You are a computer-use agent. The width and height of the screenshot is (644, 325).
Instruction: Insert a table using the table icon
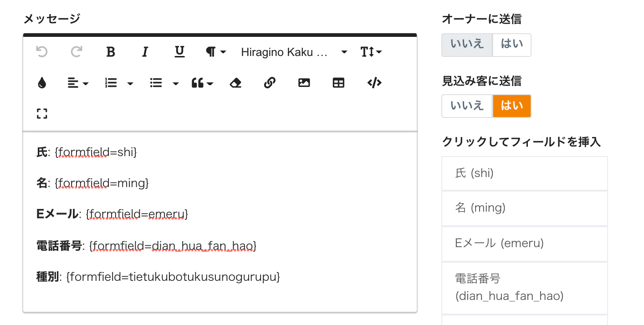338,83
